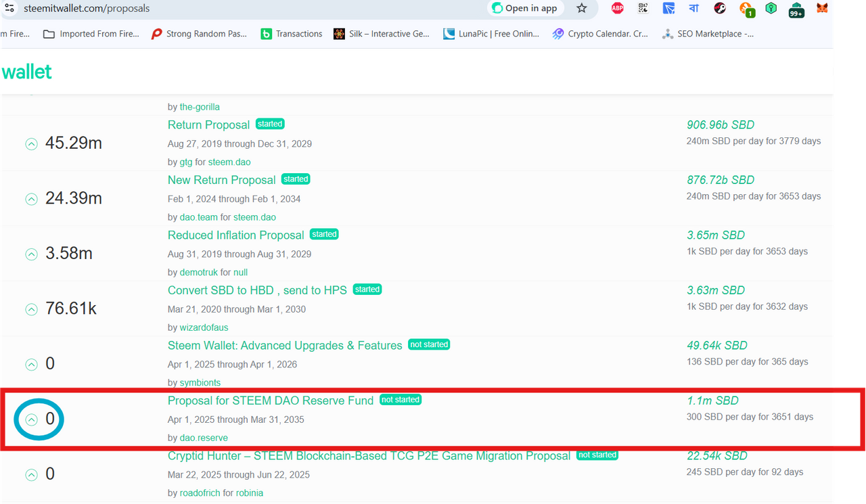Visit dao.team author profile
866x504 pixels.
tap(198, 217)
